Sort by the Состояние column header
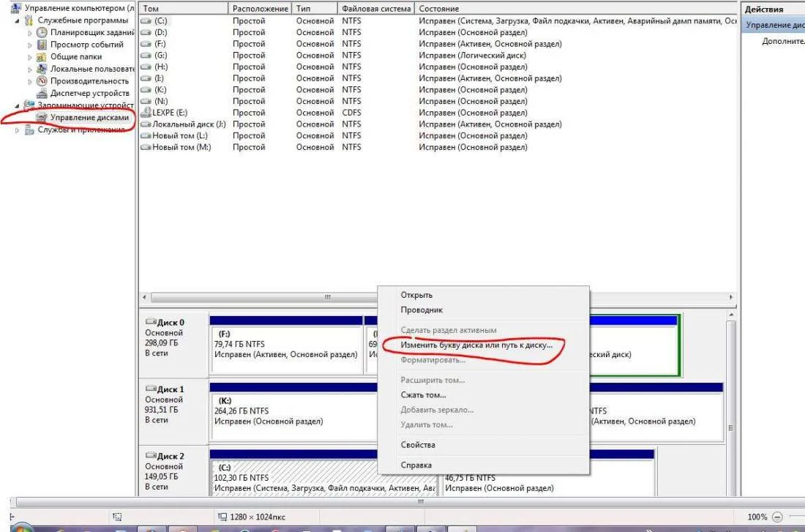 pos(576,9)
